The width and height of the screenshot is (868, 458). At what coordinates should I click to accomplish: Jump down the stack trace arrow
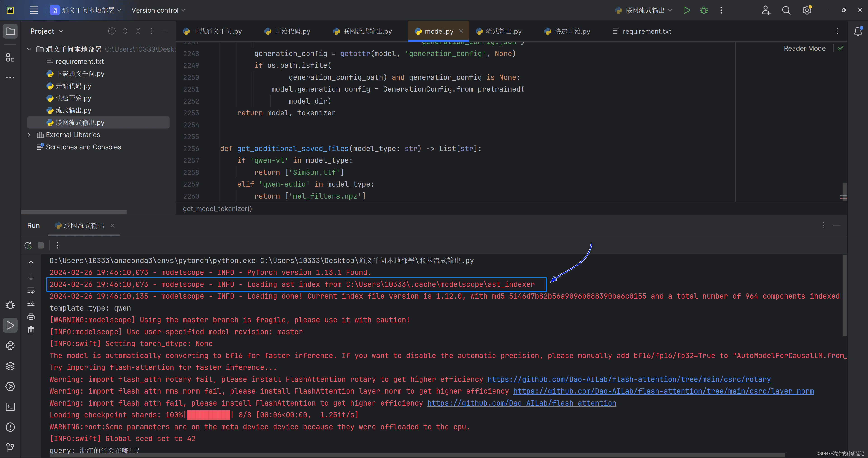pyautogui.click(x=31, y=277)
